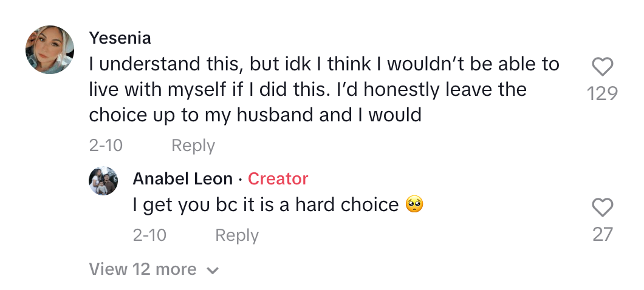Click the line 'choice up to my husband'
644x290 pixels.
pyautogui.click(x=255, y=115)
